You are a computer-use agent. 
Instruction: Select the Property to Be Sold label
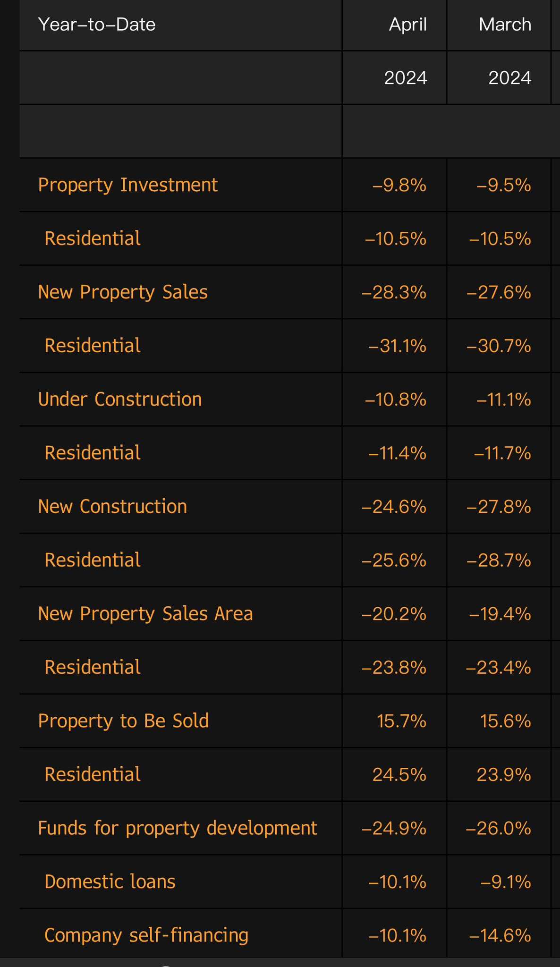pyautogui.click(x=123, y=721)
